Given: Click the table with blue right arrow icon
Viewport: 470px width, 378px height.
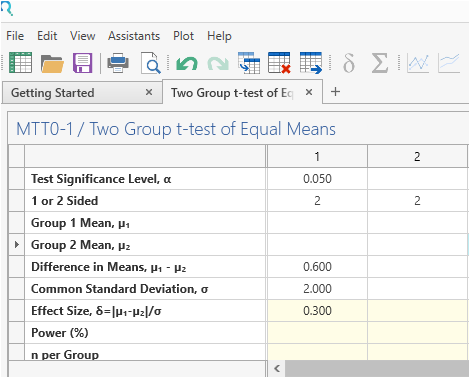Looking at the screenshot, I should [x=311, y=63].
